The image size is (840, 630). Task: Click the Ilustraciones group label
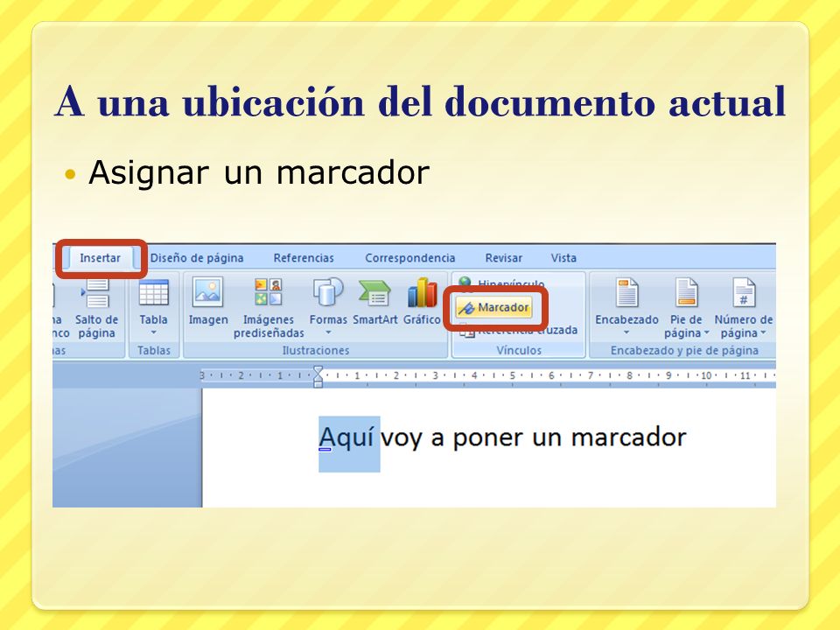pos(316,350)
